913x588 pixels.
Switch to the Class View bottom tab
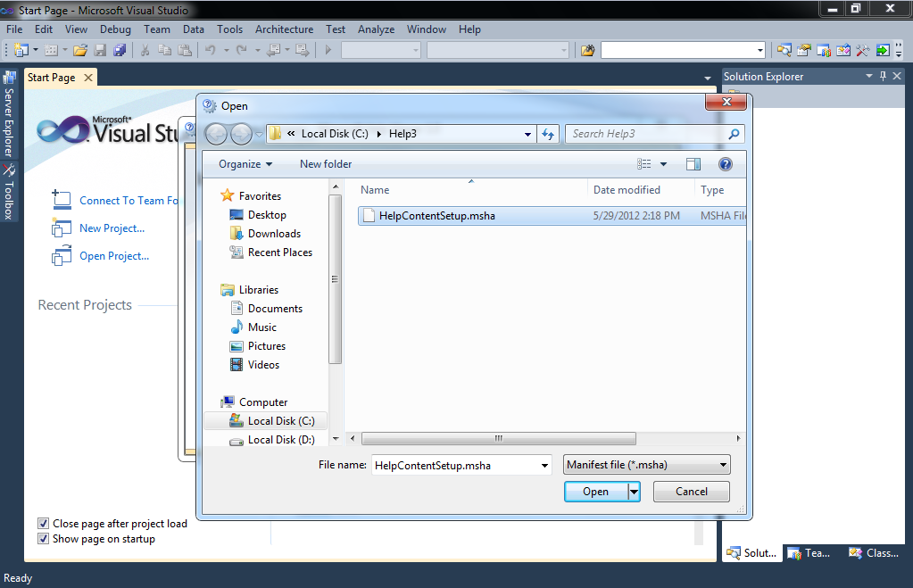pos(874,553)
